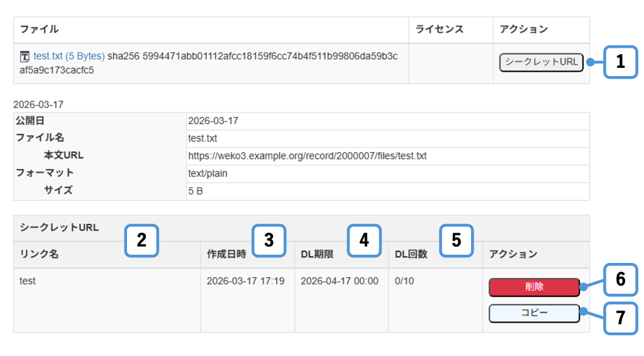
Task: Click callout number 6 next to 削除
Action: tap(620, 279)
